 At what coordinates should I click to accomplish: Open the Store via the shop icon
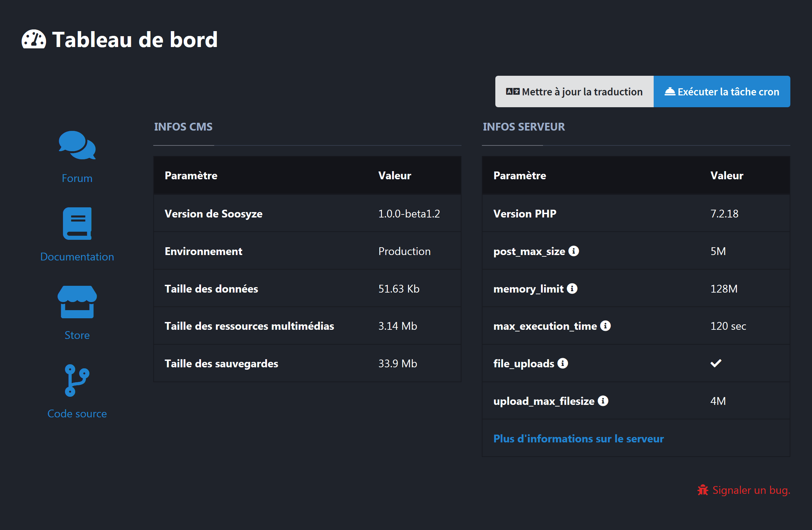77,302
